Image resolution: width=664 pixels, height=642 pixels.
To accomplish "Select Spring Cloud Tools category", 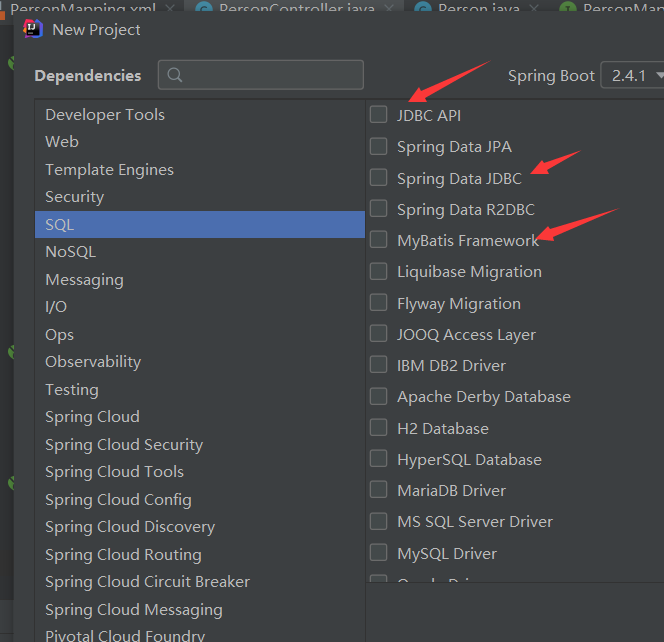I will click(x=199, y=472).
